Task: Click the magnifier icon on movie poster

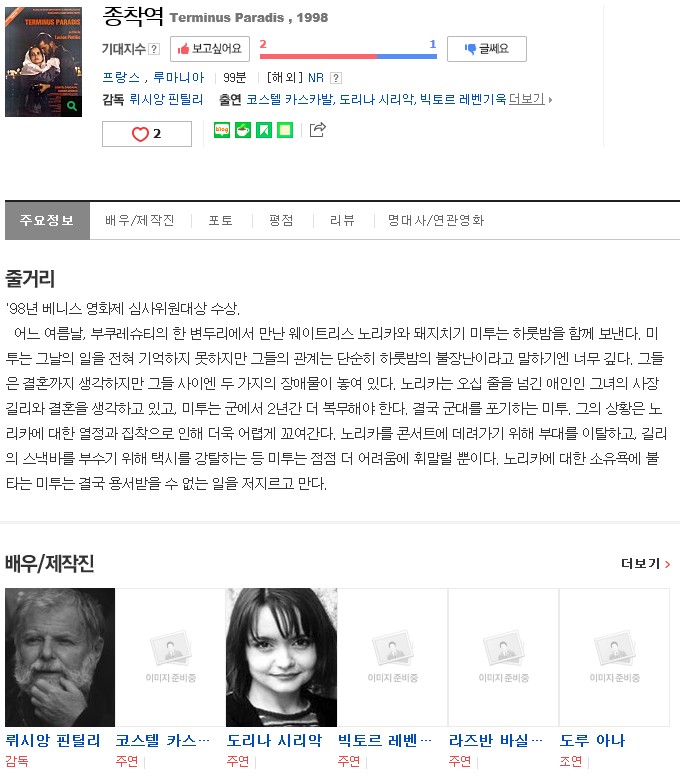Action: click(72, 106)
